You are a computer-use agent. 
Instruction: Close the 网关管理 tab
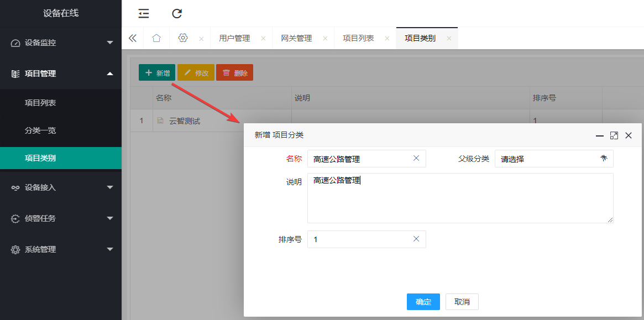tap(325, 39)
